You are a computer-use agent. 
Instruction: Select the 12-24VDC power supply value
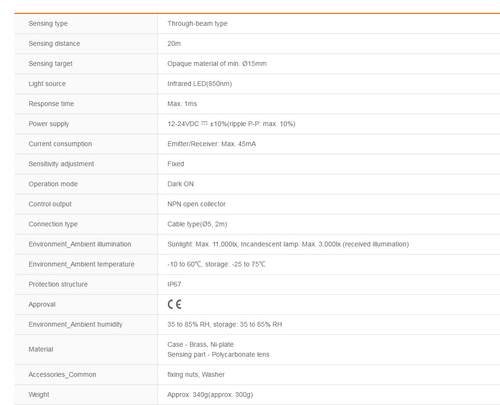coord(231,124)
